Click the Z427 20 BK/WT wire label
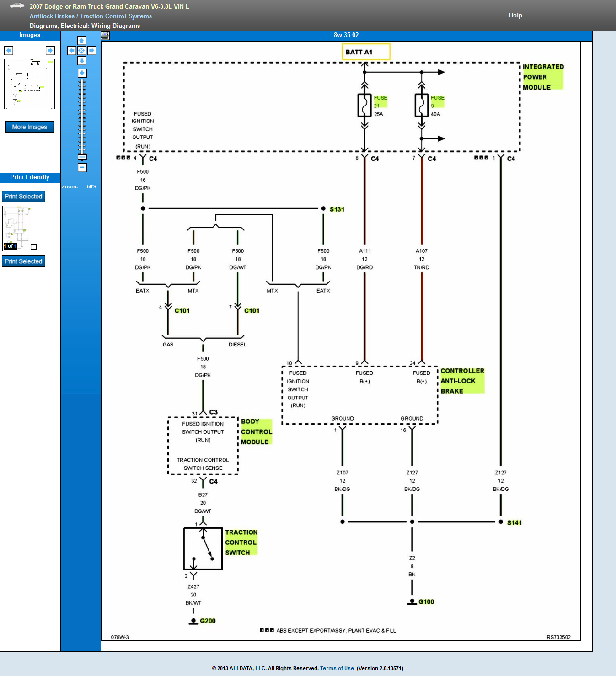Screen dimensions: 616x676 (x=193, y=595)
